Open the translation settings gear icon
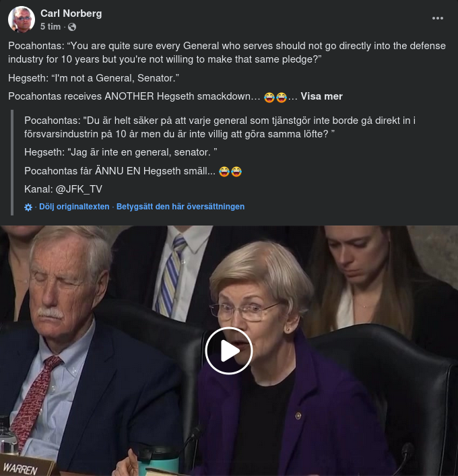Screen dimensions: 458x476 28,207
